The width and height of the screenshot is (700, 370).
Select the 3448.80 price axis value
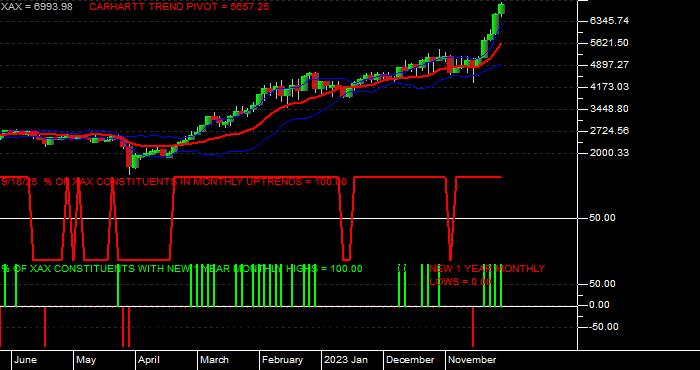pos(609,109)
